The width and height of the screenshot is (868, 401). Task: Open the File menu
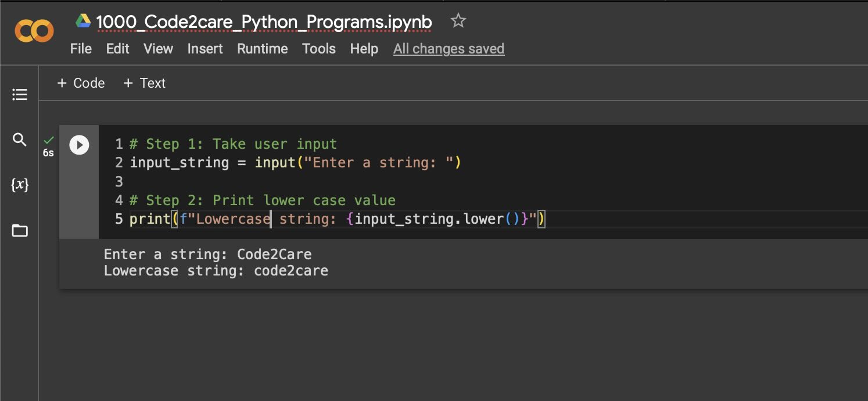(x=80, y=49)
